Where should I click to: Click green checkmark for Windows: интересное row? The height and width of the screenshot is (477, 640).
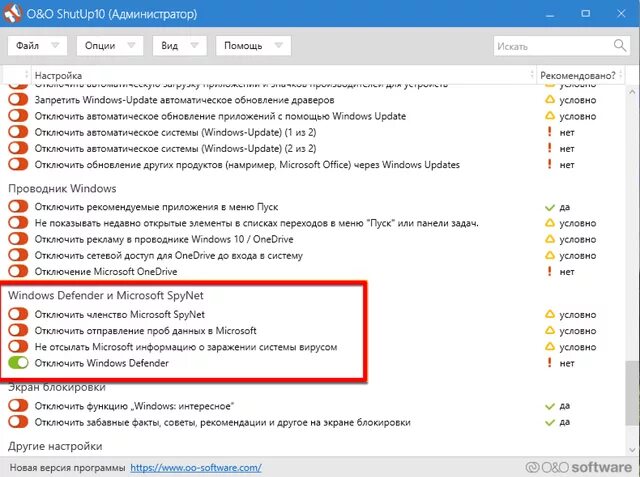click(550, 406)
